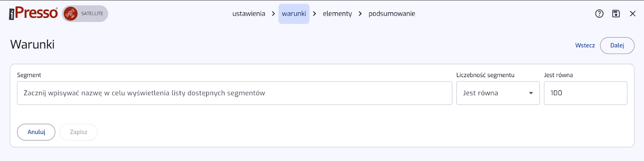
Task: Click the SATELLITE label pill
Action: coord(85,14)
